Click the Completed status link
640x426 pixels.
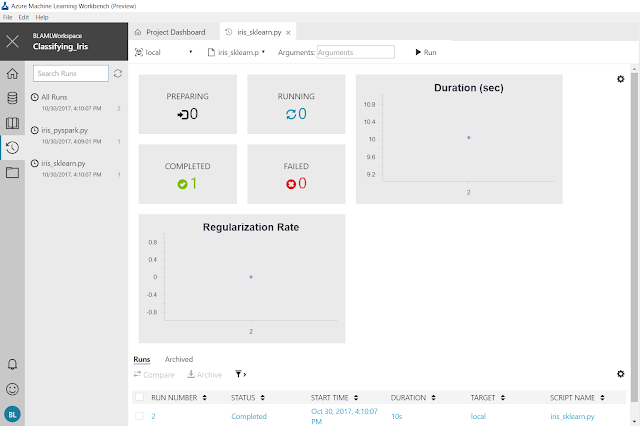point(249,416)
